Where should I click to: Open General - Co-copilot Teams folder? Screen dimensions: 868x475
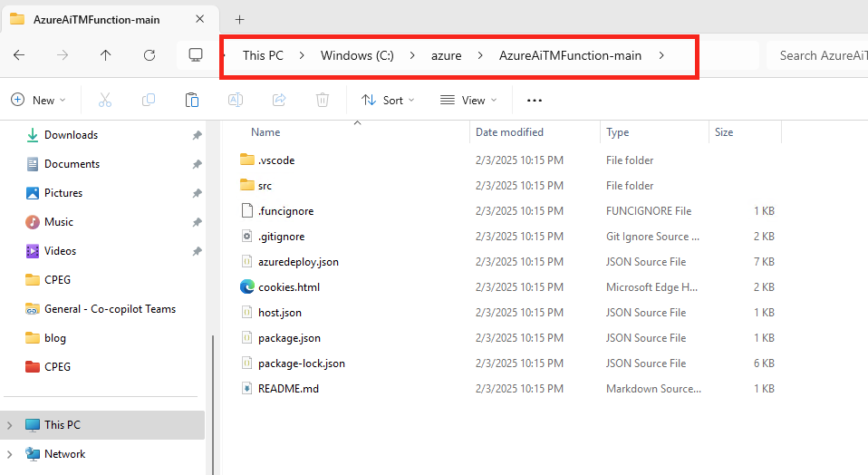[110, 309]
